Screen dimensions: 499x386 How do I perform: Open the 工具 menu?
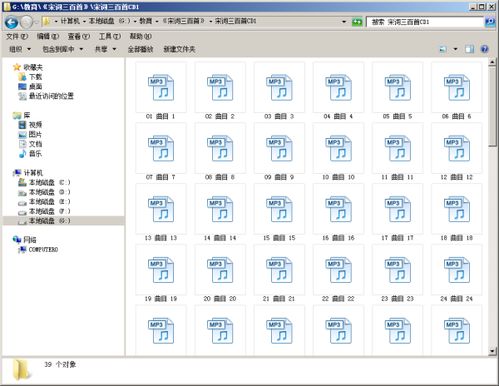coord(110,36)
